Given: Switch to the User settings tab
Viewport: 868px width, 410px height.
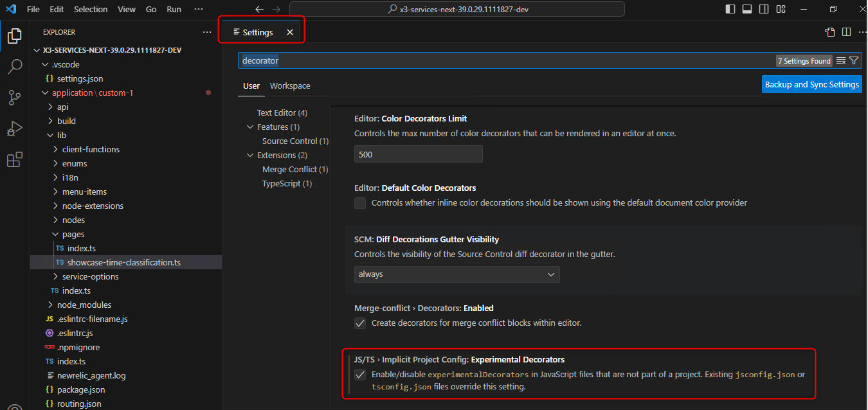Looking at the screenshot, I should 251,85.
